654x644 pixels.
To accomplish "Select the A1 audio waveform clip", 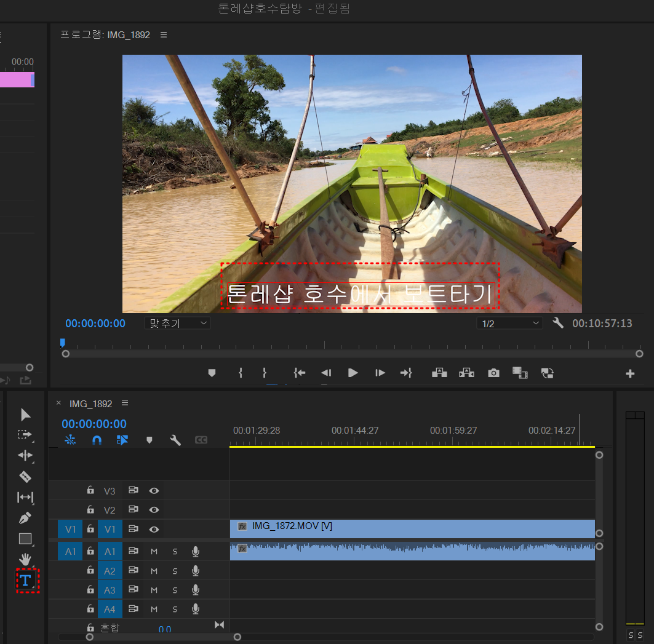I will click(412, 551).
